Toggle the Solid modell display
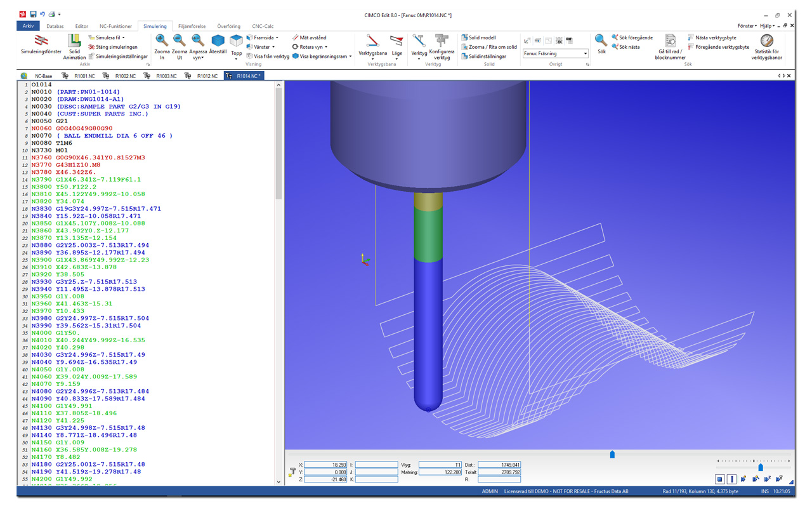 coord(481,37)
